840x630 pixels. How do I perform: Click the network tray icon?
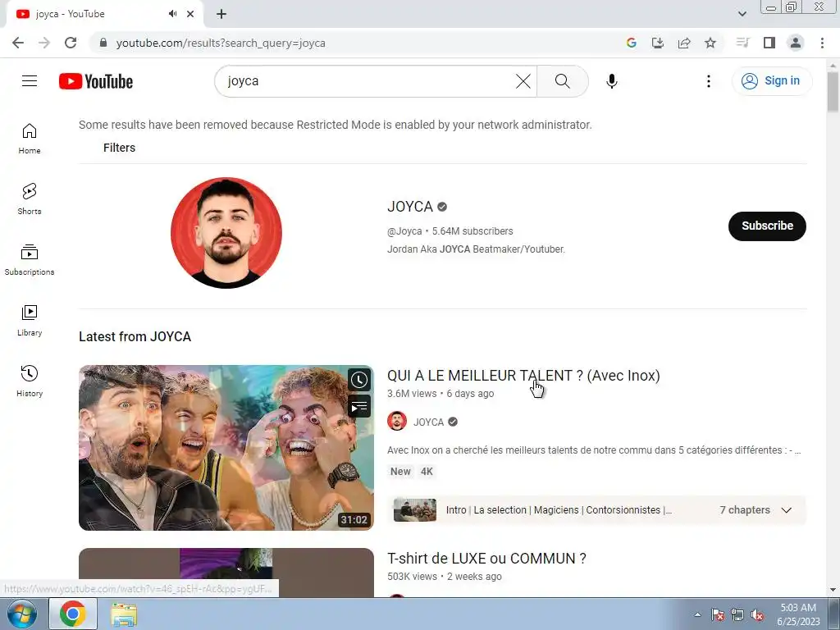(x=737, y=615)
